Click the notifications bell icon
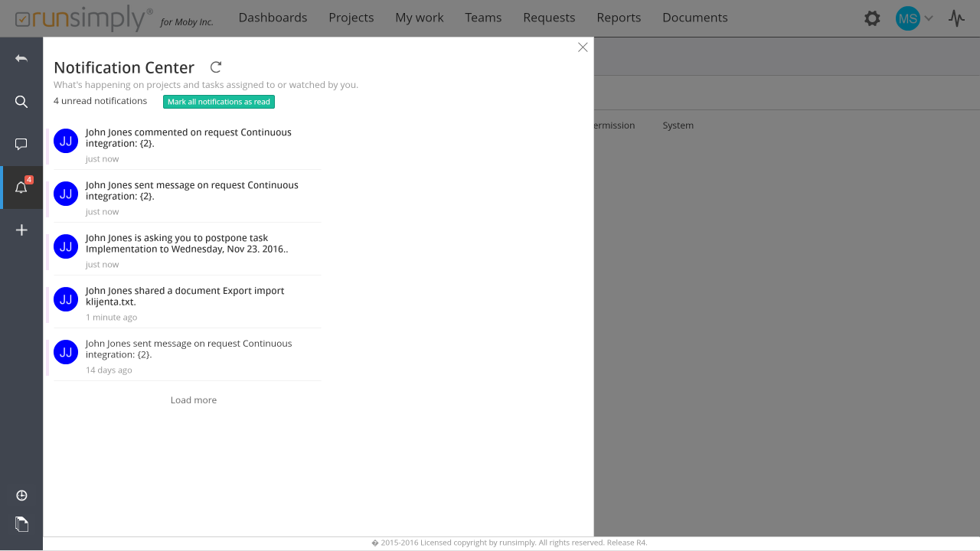980x551 pixels. 21,187
